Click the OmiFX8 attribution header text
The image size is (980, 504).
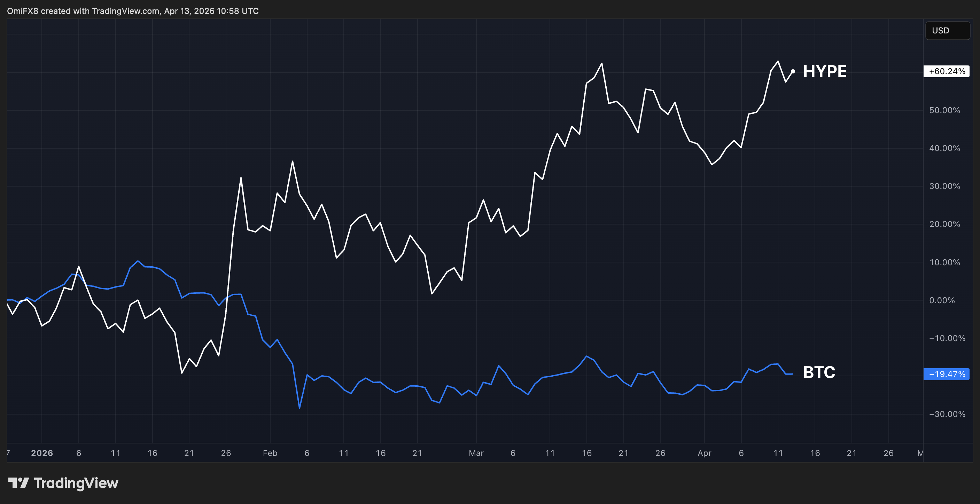[132, 11]
